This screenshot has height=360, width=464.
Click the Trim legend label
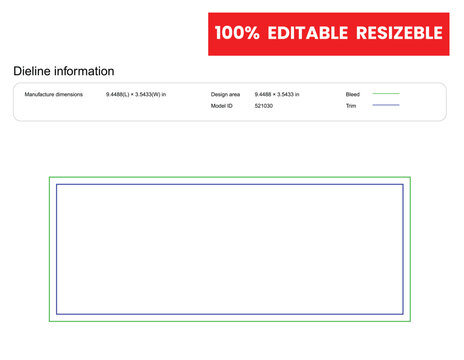click(x=351, y=106)
